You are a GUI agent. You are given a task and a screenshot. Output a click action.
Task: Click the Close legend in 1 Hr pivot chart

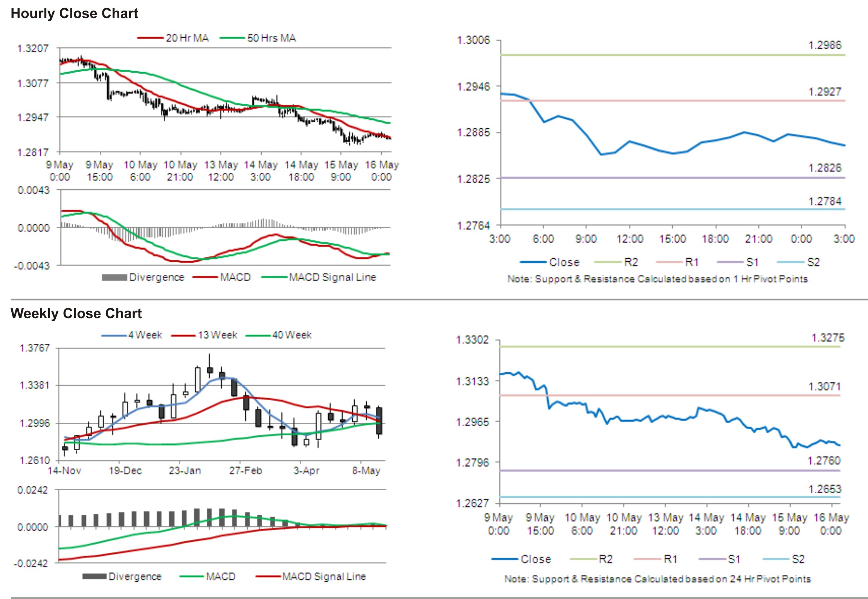(550, 262)
